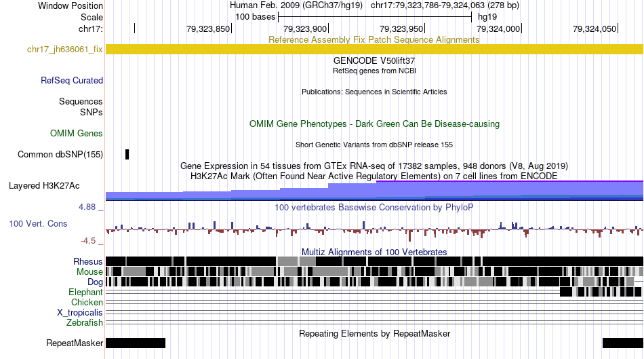Select the Rhesus alignment row label

[88, 261]
